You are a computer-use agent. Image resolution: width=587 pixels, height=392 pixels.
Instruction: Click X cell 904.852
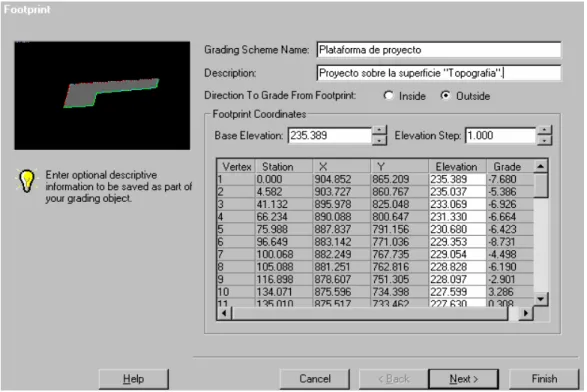341,179
